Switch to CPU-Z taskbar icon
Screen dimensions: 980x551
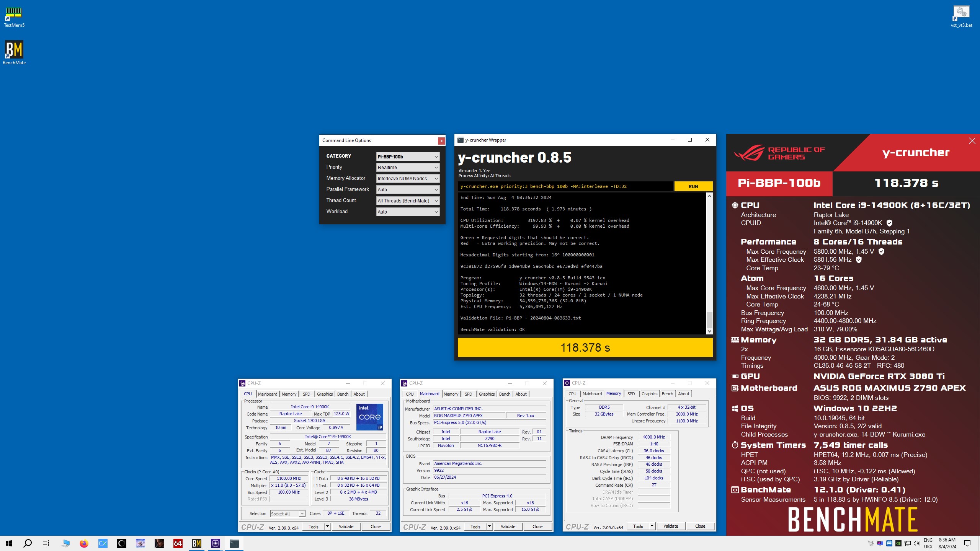point(216,543)
